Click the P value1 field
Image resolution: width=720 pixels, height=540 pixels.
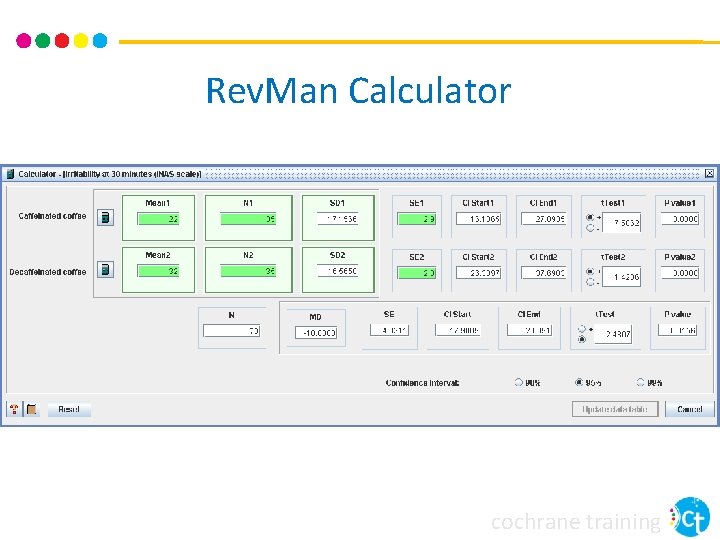[680, 219]
